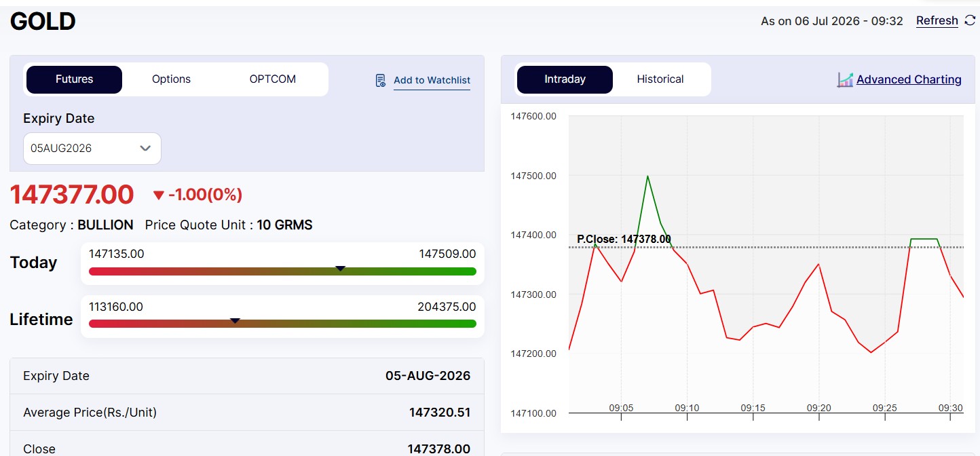Click the Close value 147378.00
The image size is (980, 456).
439,449
